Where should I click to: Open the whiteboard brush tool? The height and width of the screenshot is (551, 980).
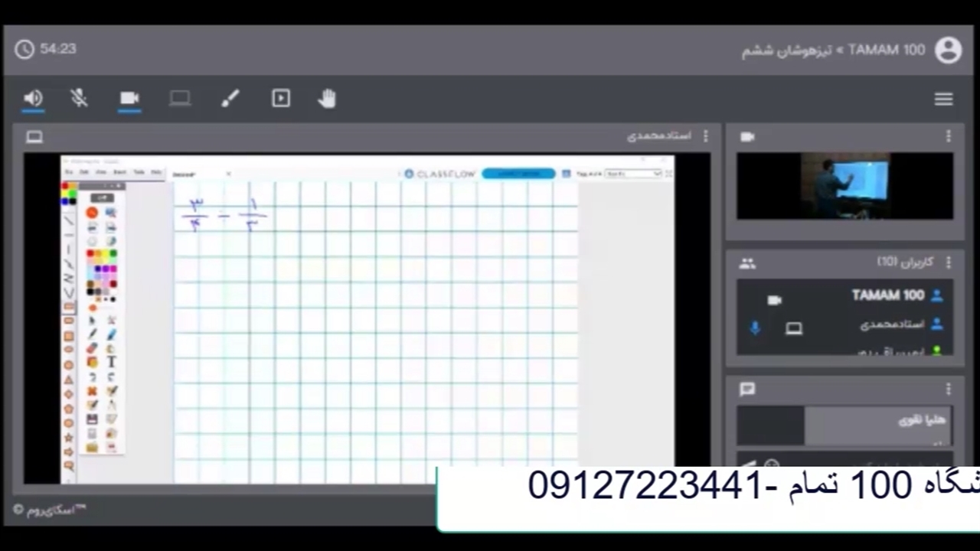coord(230,99)
